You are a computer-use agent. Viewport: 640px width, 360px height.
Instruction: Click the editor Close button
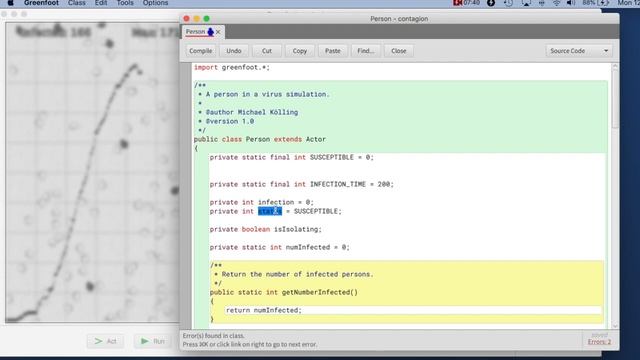coord(399,51)
